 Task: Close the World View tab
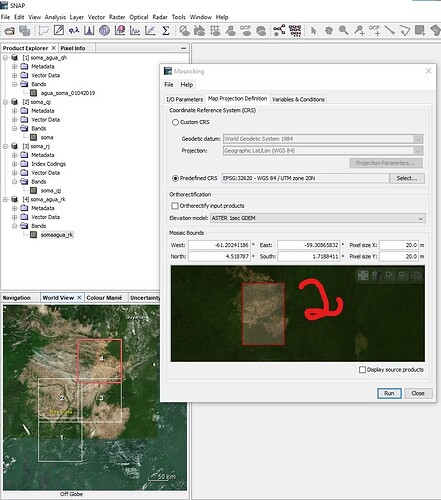(79, 298)
